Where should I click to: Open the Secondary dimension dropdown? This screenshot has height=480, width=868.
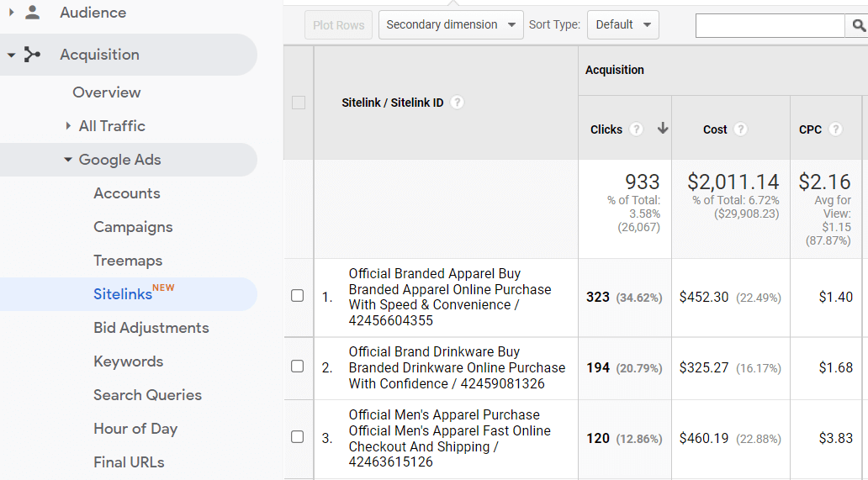click(x=451, y=25)
